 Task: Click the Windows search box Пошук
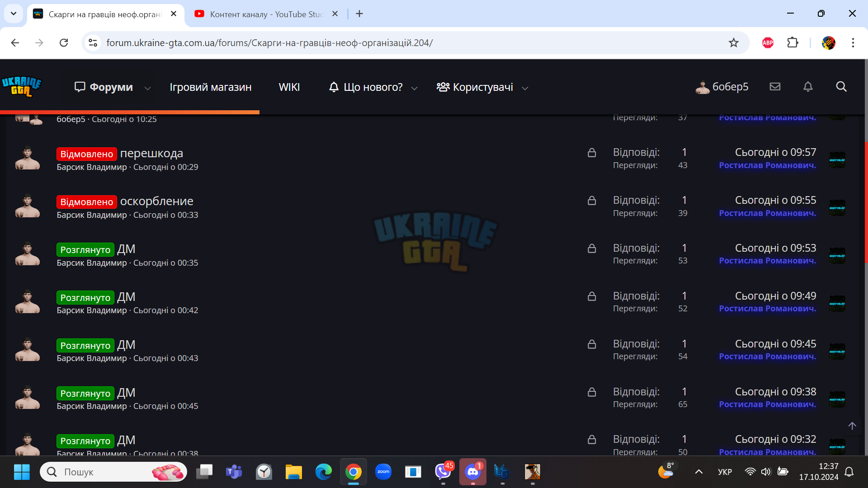coord(113,472)
